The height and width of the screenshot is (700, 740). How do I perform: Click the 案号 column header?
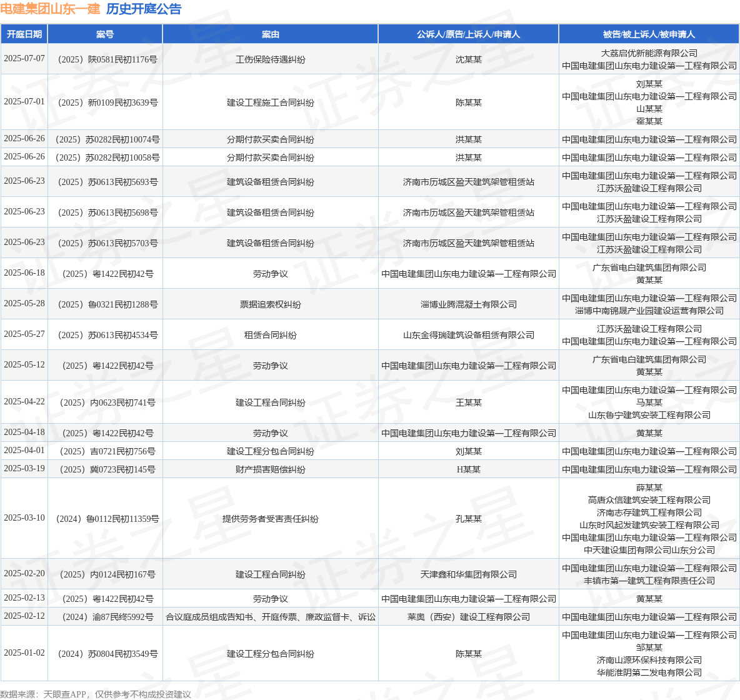point(105,34)
